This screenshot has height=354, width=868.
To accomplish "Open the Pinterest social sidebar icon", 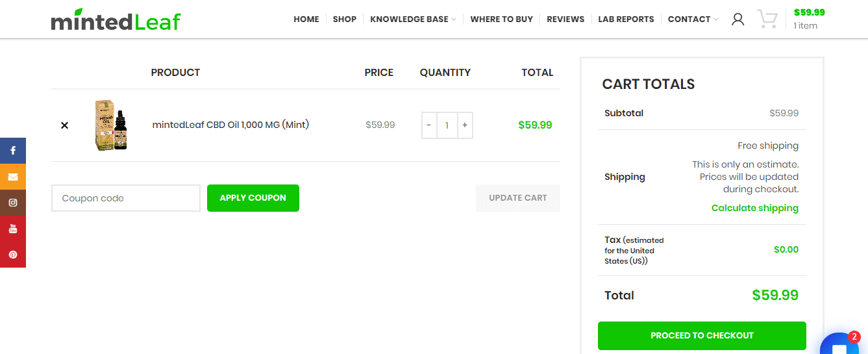I will pyautogui.click(x=13, y=255).
